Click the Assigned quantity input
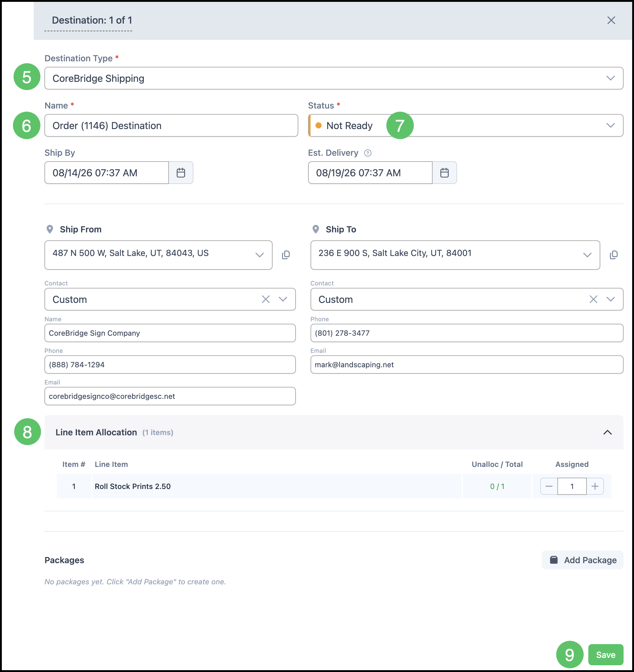 coord(572,486)
